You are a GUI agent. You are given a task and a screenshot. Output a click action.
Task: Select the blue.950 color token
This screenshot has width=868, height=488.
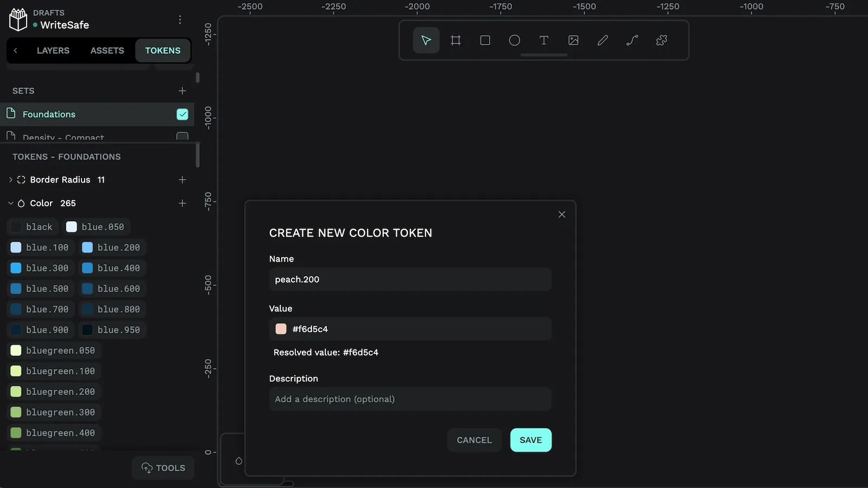[x=112, y=330]
